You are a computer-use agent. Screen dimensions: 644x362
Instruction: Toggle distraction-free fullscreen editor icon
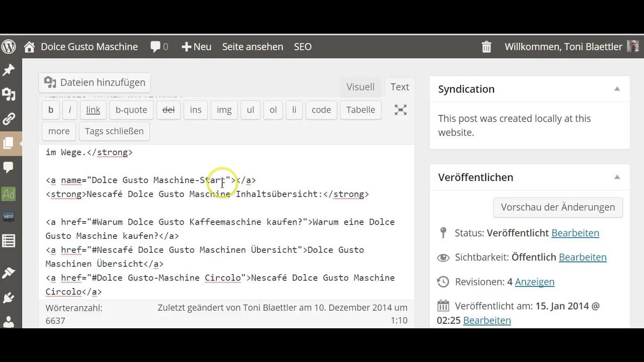(400, 110)
